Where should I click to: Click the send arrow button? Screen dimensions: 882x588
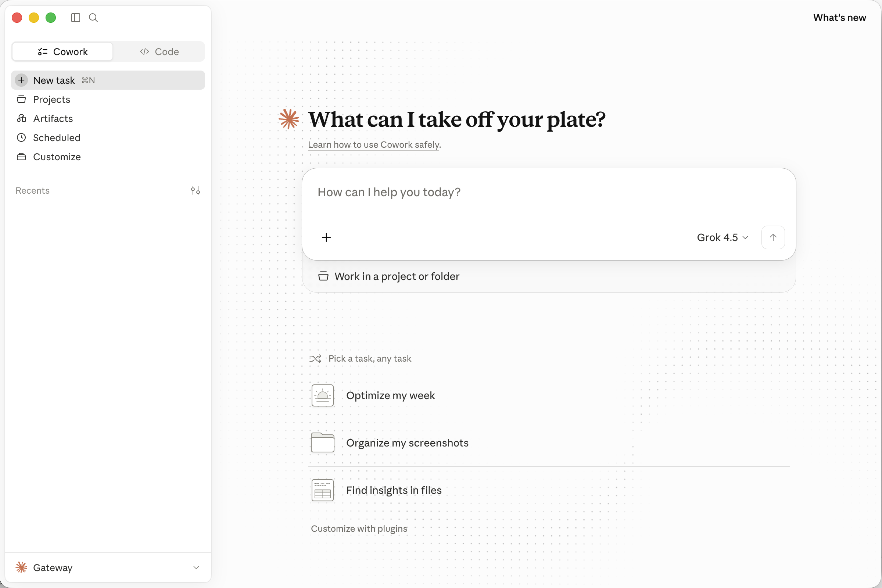point(773,237)
